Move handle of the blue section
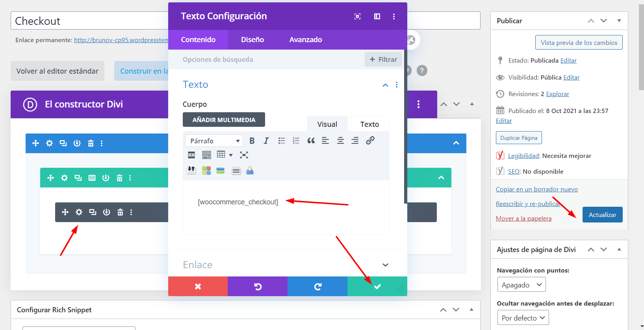This screenshot has width=644, height=330. click(x=35, y=143)
